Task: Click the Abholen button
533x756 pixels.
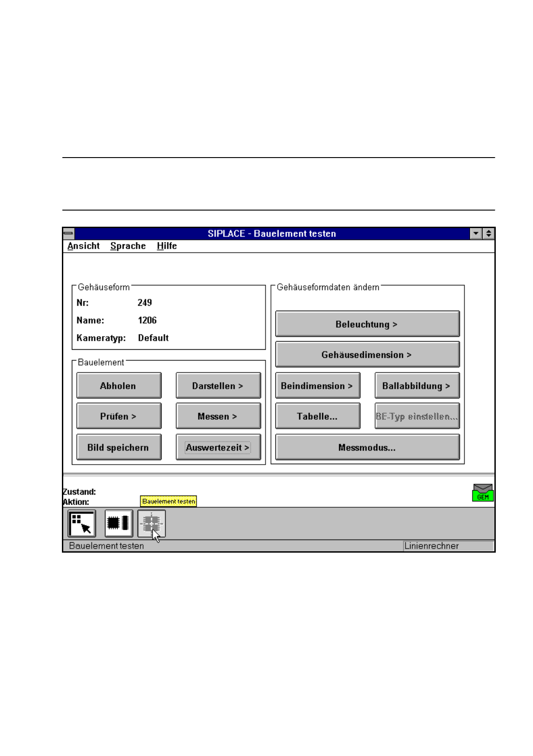Action: coord(119,386)
